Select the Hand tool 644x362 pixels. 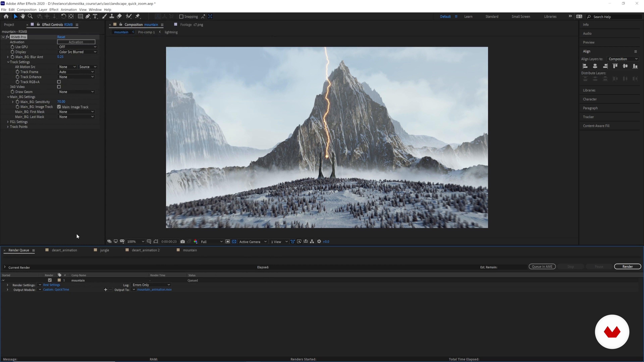[23, 16]
